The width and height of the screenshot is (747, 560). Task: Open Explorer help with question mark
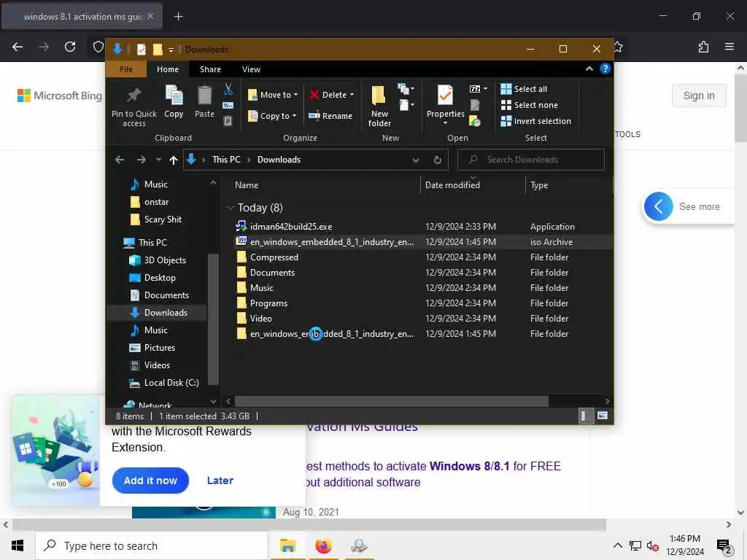coord(605,69)
